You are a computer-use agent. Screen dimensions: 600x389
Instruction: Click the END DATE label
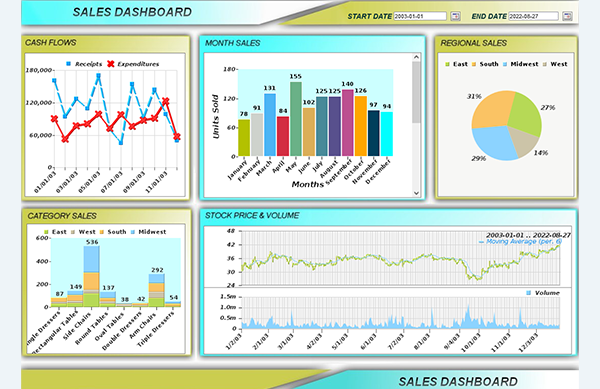click(489, 16)
